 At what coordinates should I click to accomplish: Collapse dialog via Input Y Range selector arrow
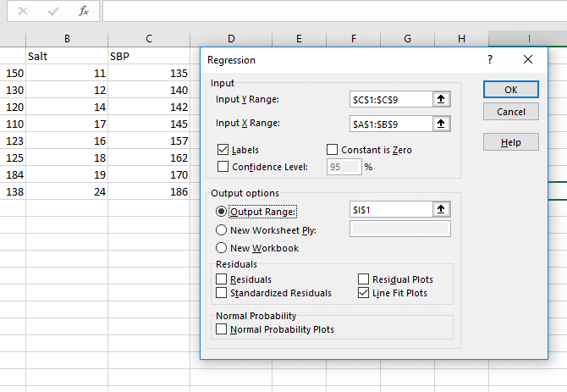(x=441, y=99)
